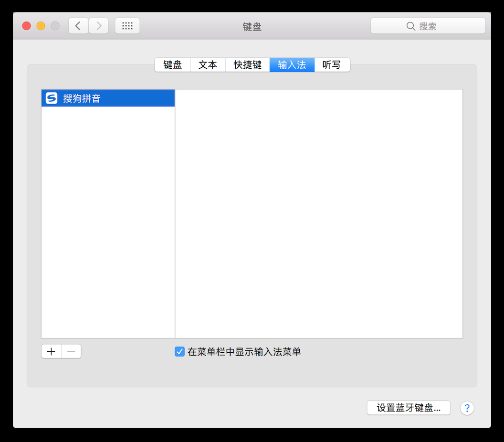Click the forward navigation arrow
Image resolution: width=504 pixels, height=442 pixels.
98,26
